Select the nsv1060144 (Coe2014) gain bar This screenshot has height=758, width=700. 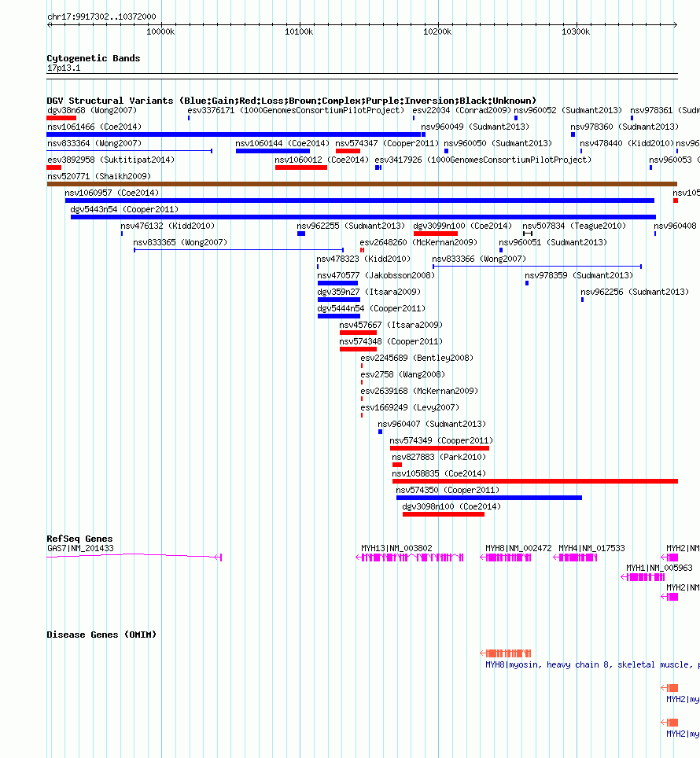pos(273,151)
